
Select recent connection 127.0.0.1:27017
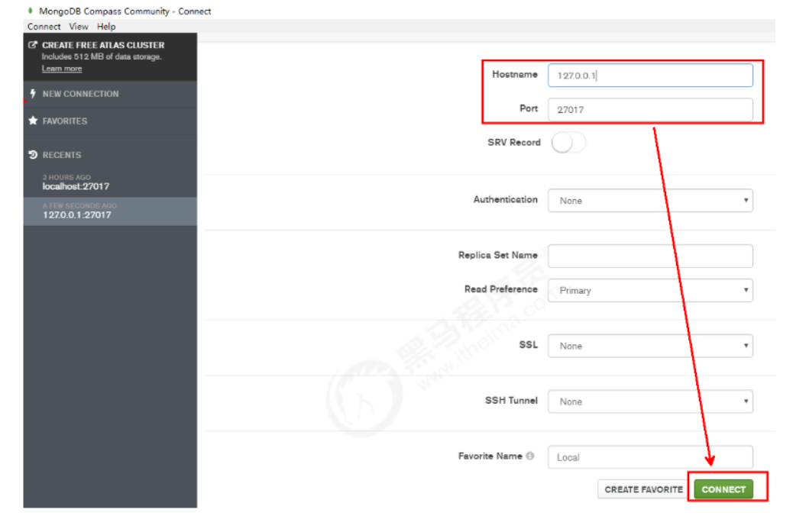click(110, 211)
